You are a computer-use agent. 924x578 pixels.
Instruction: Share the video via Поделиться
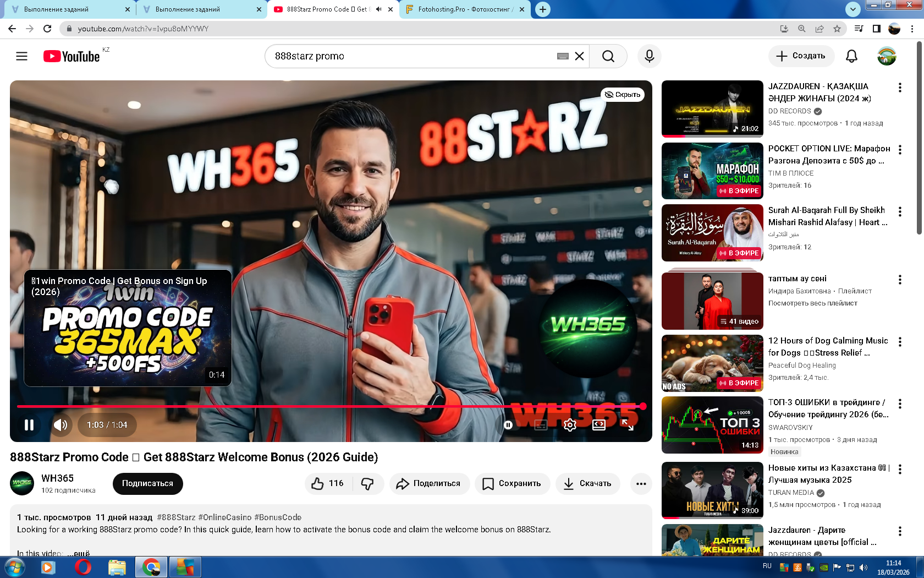(x=429, y=484)
